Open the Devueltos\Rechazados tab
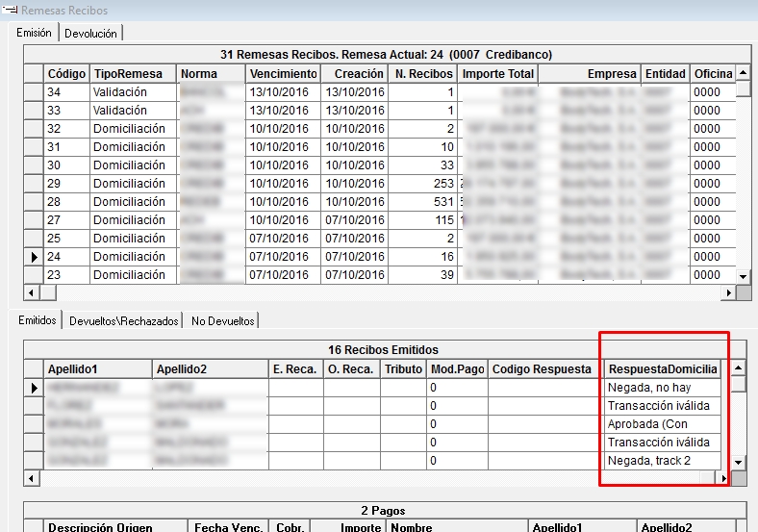 pos(123,321)
